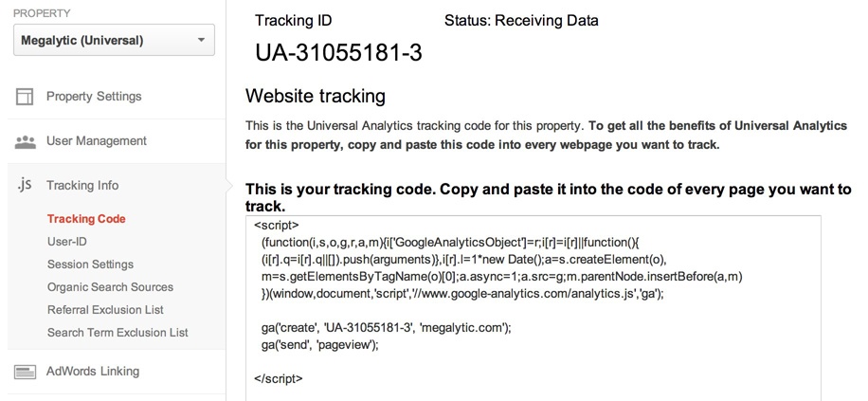This screenshot has width=868, height=401.
Task: Click the AdWords Linking icon
Action: (25, 372)
